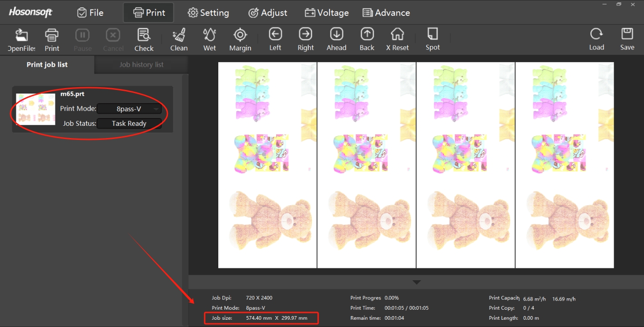Open the Print Mode 8pass-V dropdown
644x327 pixels.
[129, 109]
